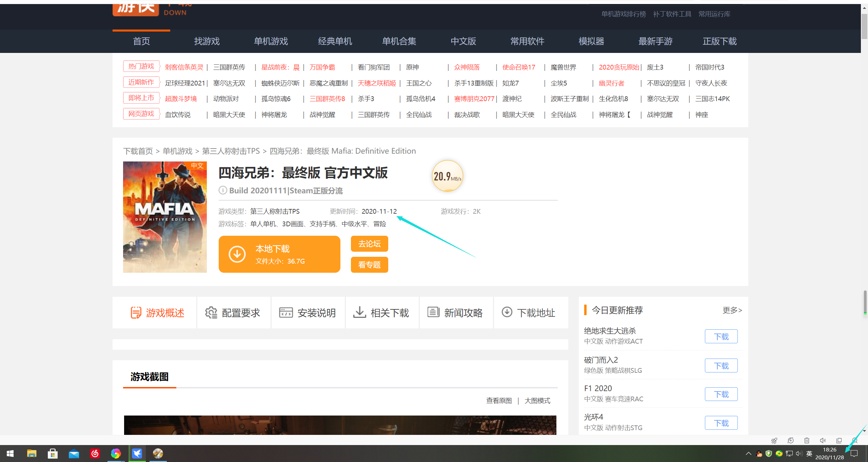Image resolution: width=868 pixels, height=462 pixels.
Task: Open the green shield security tray icon
Action: tap(769, 454)
